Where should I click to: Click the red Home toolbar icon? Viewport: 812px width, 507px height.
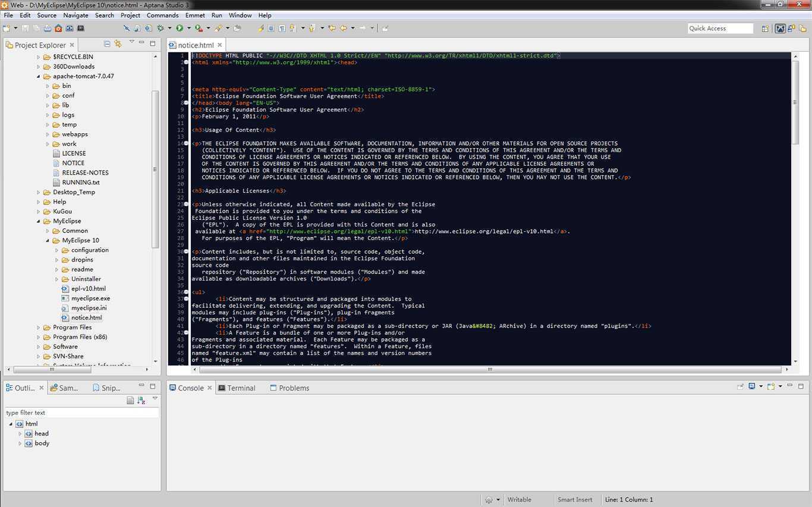coord(58,28)
